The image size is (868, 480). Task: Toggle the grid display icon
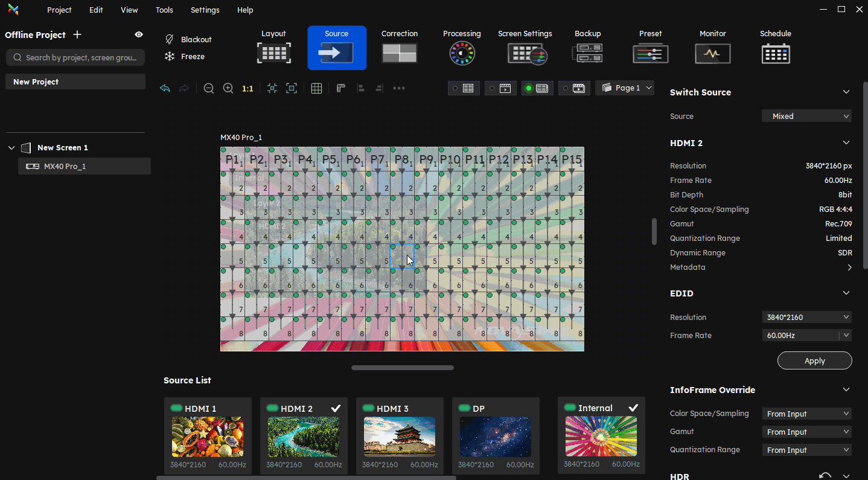point(316,88)
